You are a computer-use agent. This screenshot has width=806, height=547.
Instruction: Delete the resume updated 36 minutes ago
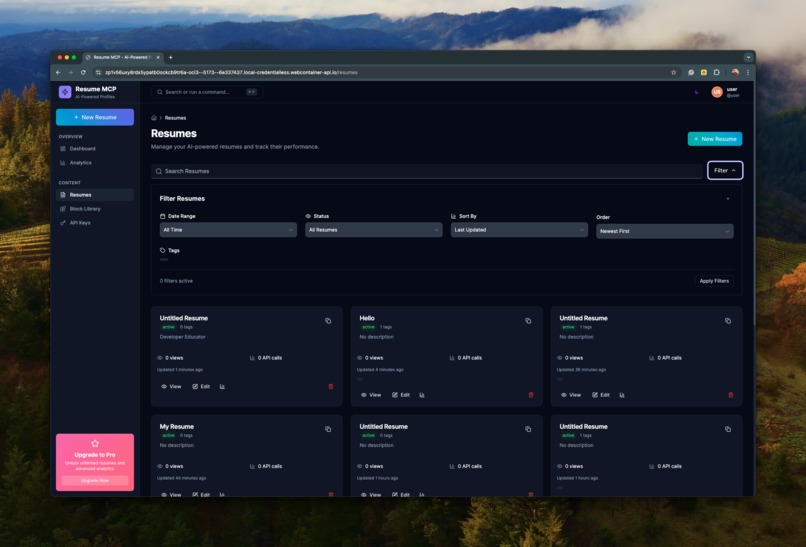coord(730,395)
